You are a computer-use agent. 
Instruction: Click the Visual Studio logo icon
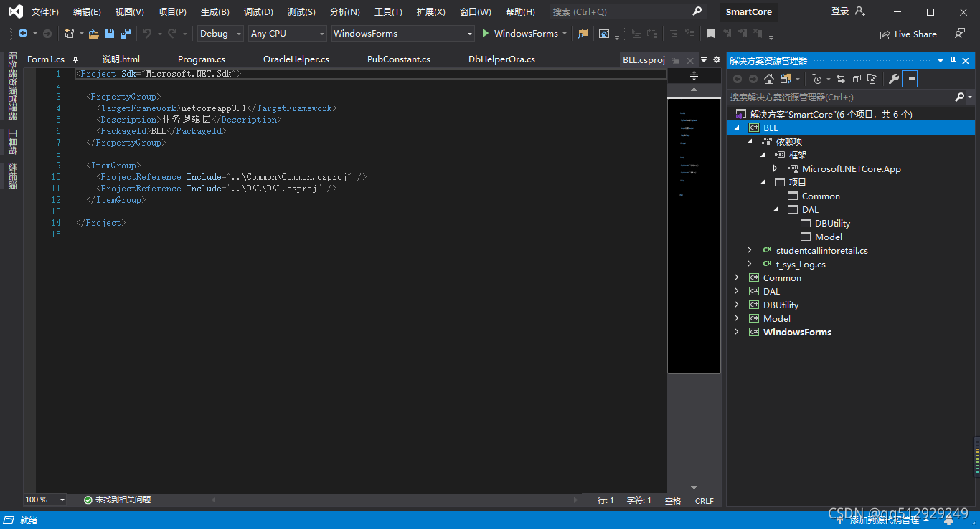pos(15,11)
